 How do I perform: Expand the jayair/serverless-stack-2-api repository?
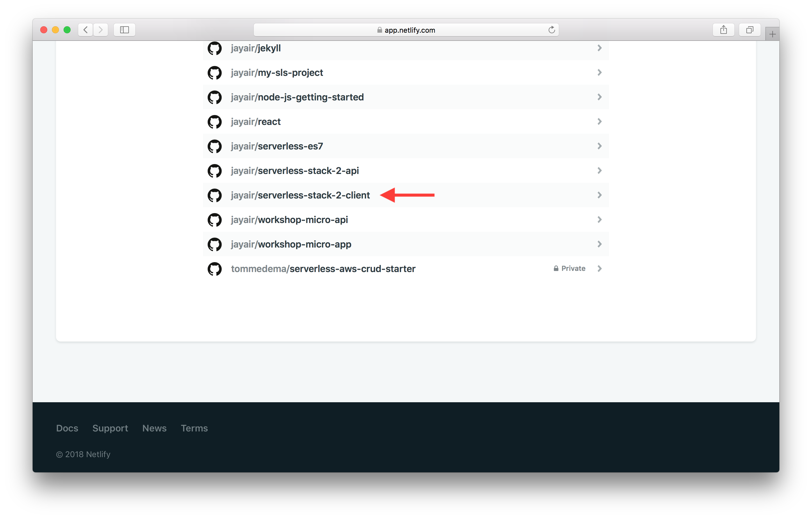600,171
